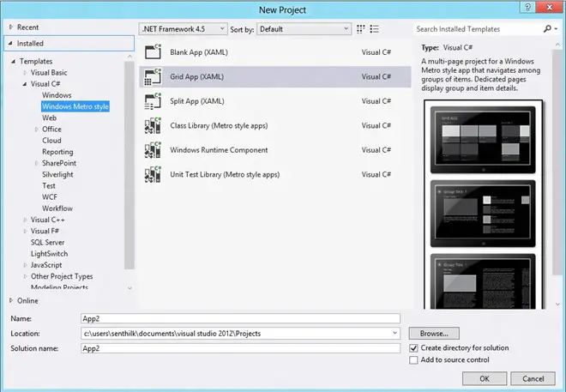Click the middle group detail preview thumbnail
Viewport: 566px width, 392px height.
483,214
